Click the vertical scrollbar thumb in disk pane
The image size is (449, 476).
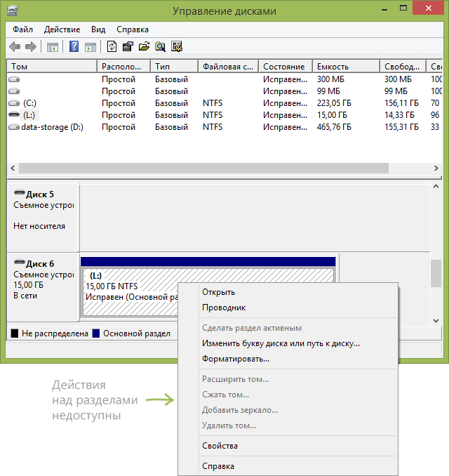pyautogui.click(x=436, y=273)
